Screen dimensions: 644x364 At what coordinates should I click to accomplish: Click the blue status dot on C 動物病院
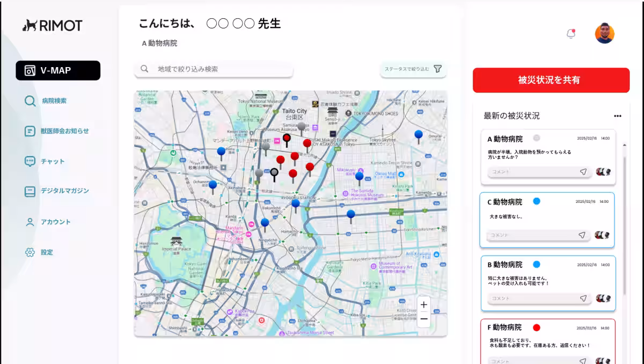click(537, 201)
